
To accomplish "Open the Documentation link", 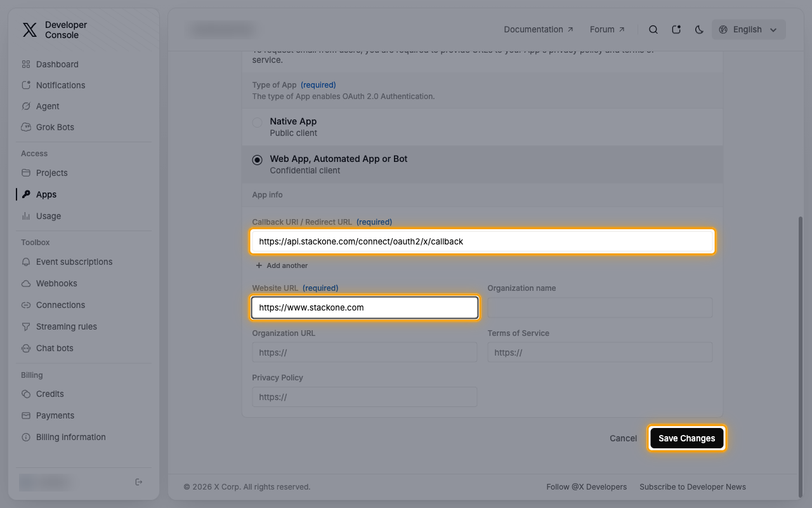I will tap(539, 29).
